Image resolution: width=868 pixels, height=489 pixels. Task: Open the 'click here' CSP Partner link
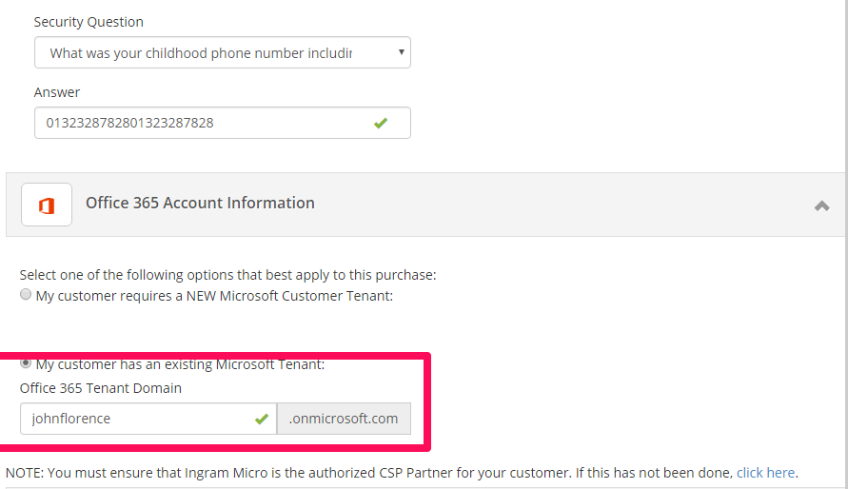(765, 473)
